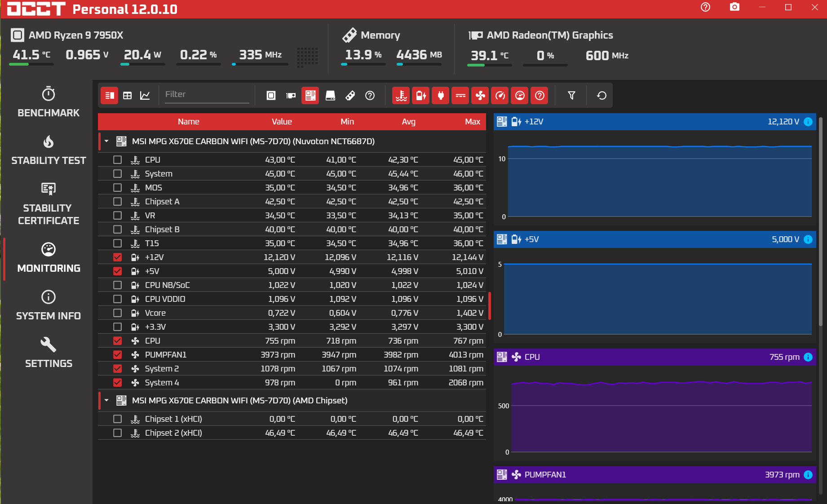The height and width of the screenshot is (504, 827).
Task: Collapse the AMD Chipset sensor group
Action: pyautogui.click(x=106, y=401)
